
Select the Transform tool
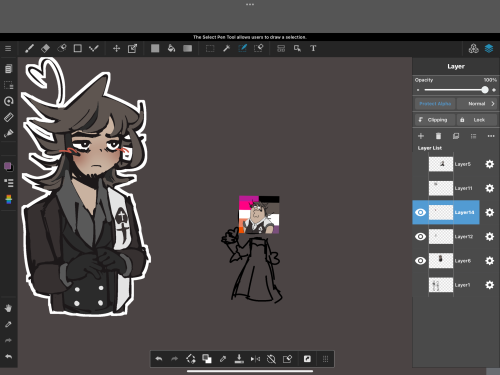coord(132,49)
